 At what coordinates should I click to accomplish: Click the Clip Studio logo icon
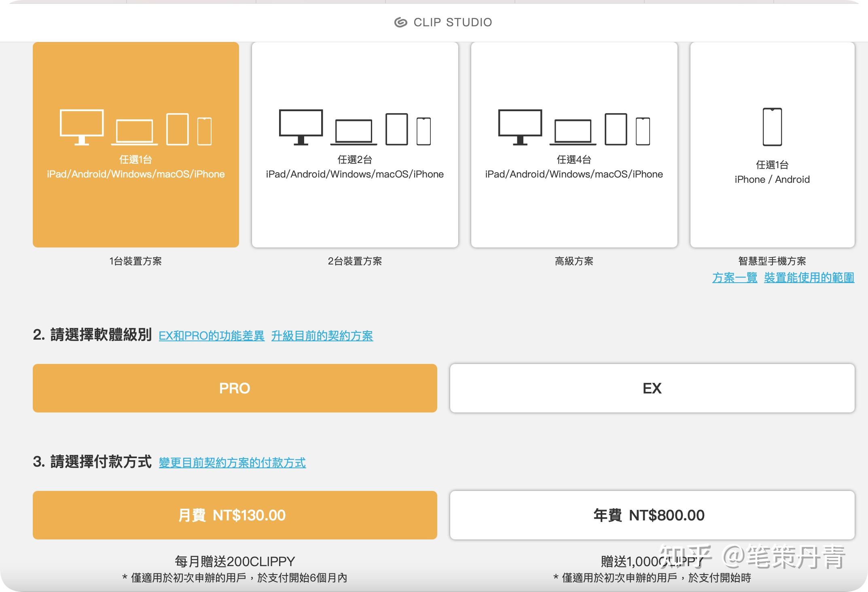[400, 22]
